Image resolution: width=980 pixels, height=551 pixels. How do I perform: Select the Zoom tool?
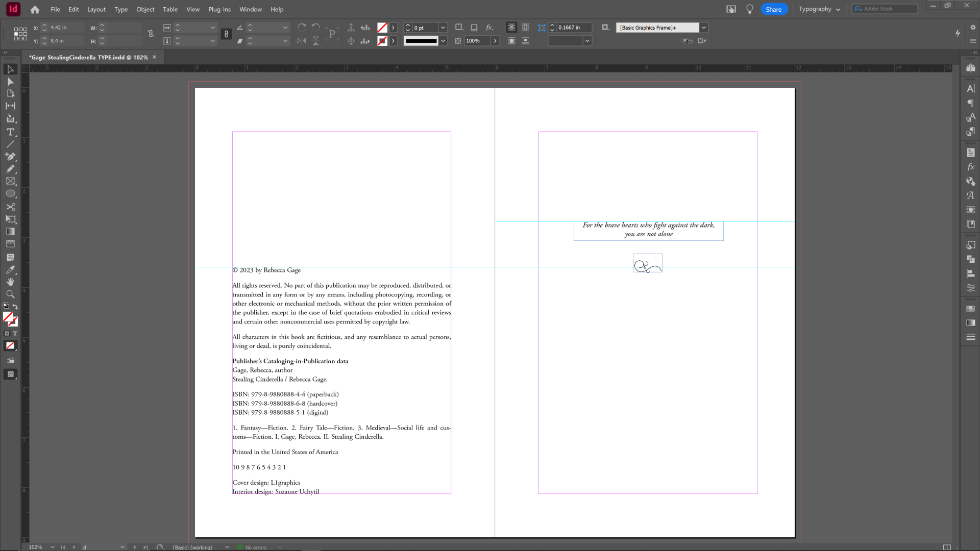(x=10, y=294)
